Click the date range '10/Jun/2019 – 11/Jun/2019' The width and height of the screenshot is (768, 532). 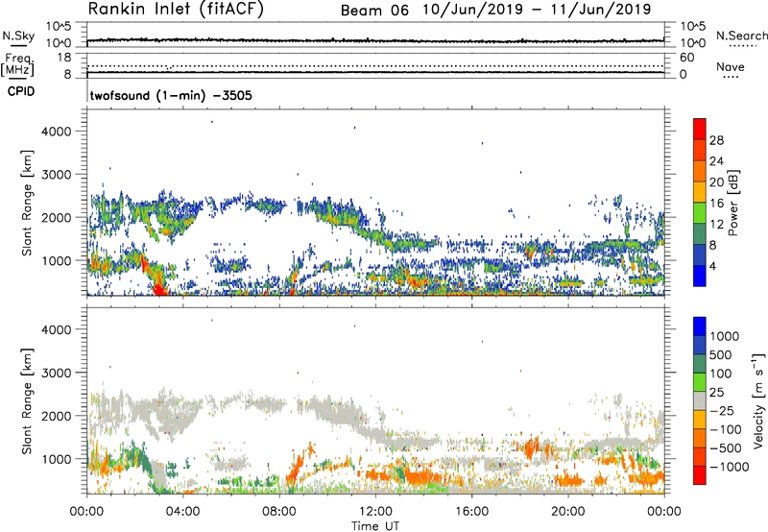click(537, 10)
